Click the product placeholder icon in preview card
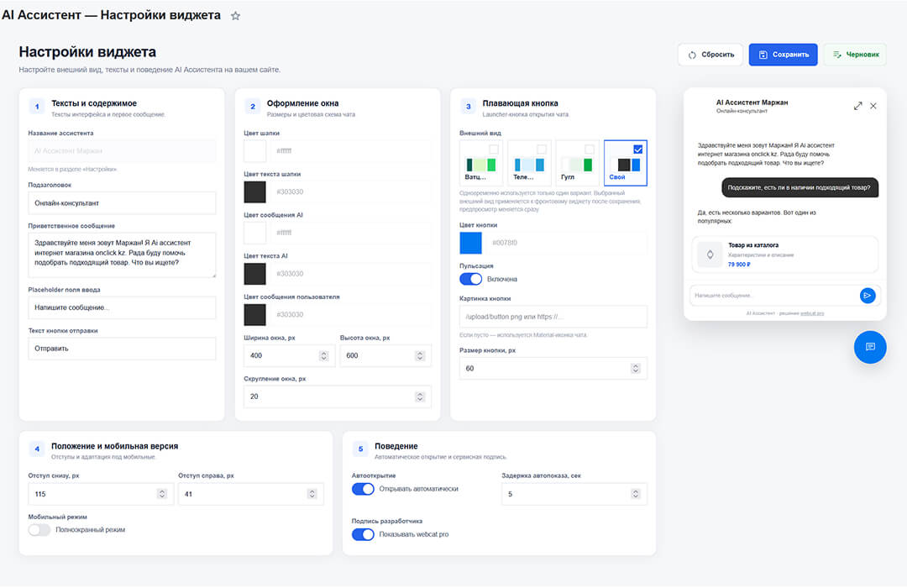This screenshot has width=907, height=588. pyautogui.click(x=710, y=254)
